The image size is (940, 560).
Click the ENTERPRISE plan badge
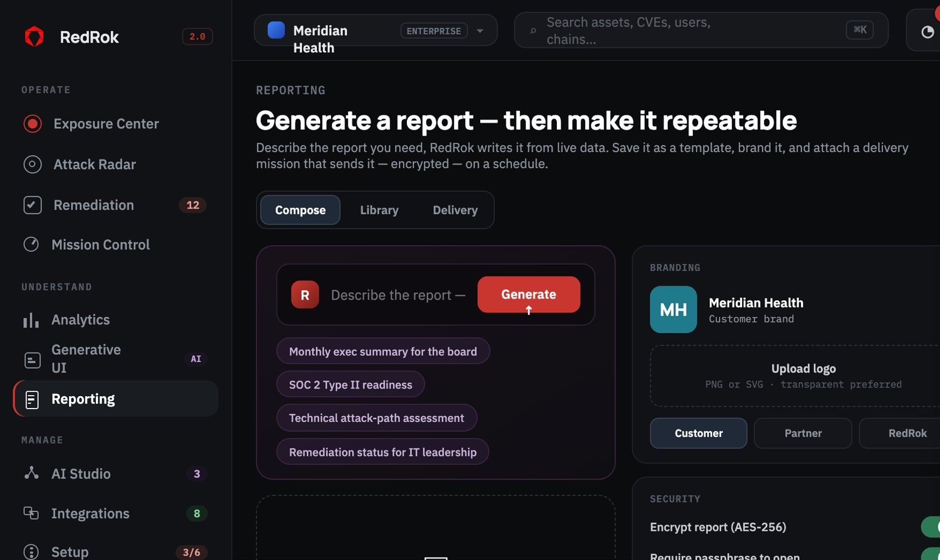[x=434, y=31]
